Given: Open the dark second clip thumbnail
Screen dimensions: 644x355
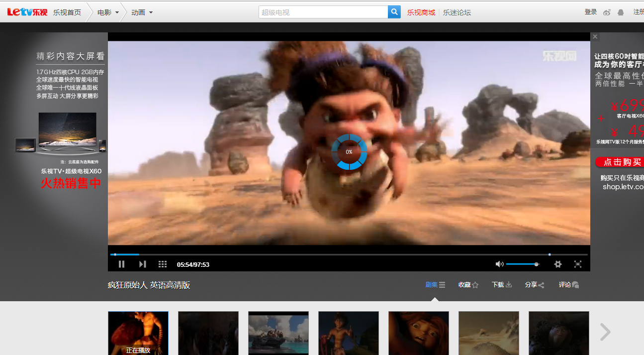Looking at the screenshot, I should point(208,333).
